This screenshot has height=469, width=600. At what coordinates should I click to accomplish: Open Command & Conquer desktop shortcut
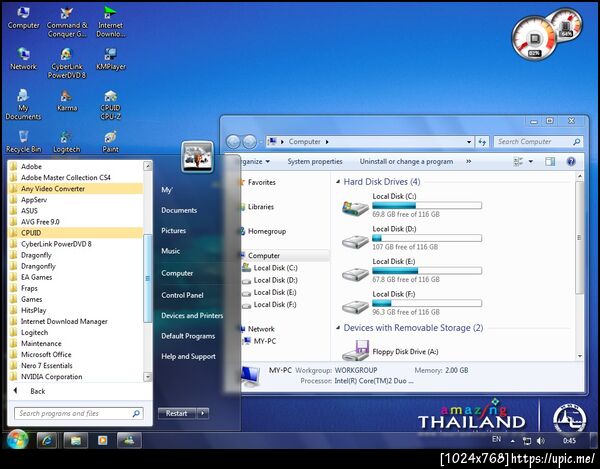pos(67,22)
